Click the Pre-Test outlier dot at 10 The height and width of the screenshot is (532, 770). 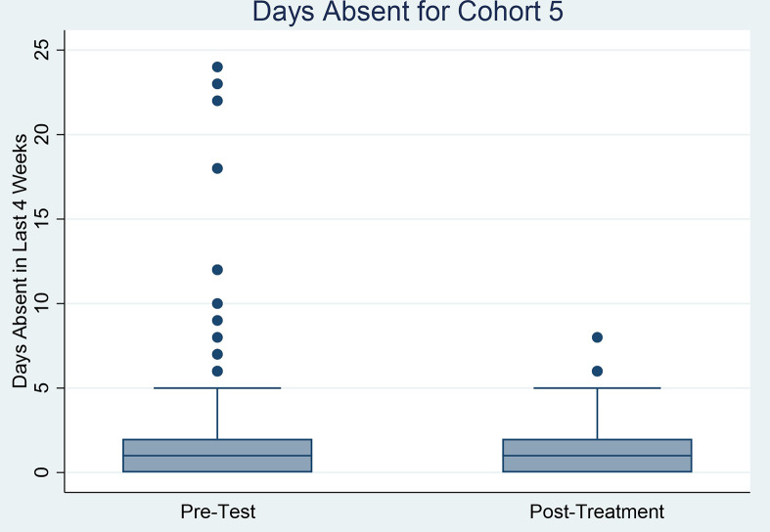(217, 303)
